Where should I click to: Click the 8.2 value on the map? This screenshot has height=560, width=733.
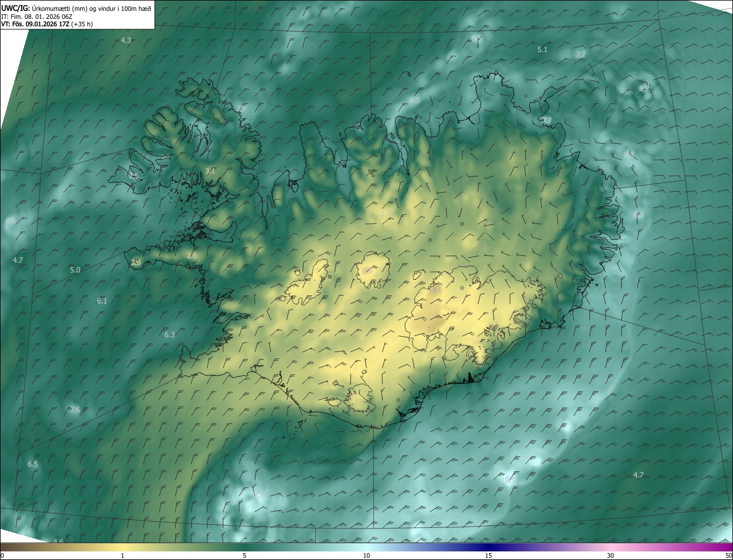coord(644,88)
